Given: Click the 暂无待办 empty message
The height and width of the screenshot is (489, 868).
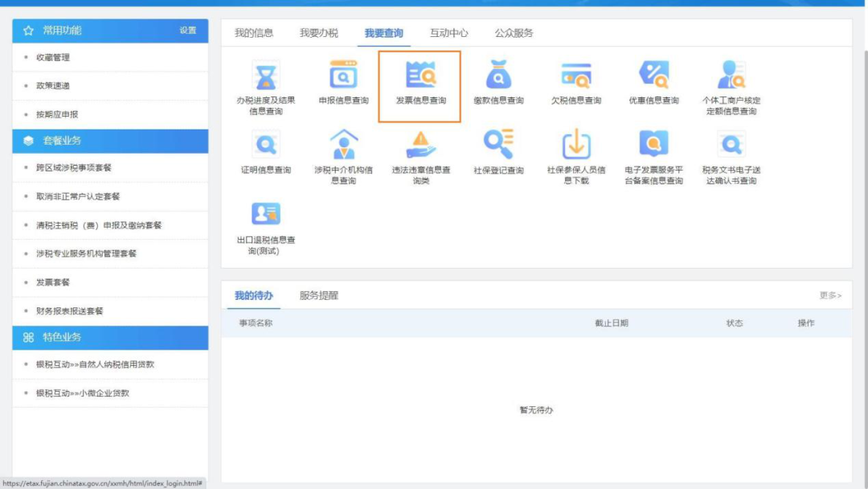Looking at the screenshot, I should click(x=536, y=410).
